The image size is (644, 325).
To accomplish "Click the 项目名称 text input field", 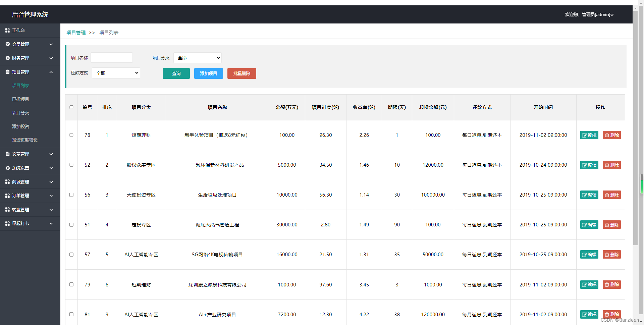I will click(112, 57).
